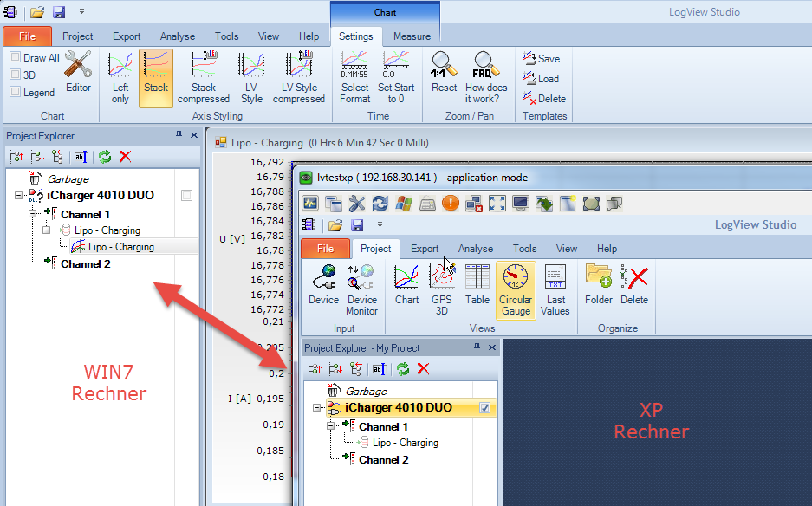Open the main window quick access dropdown arrow
The image size is (812, 506).
click(81, 11)
